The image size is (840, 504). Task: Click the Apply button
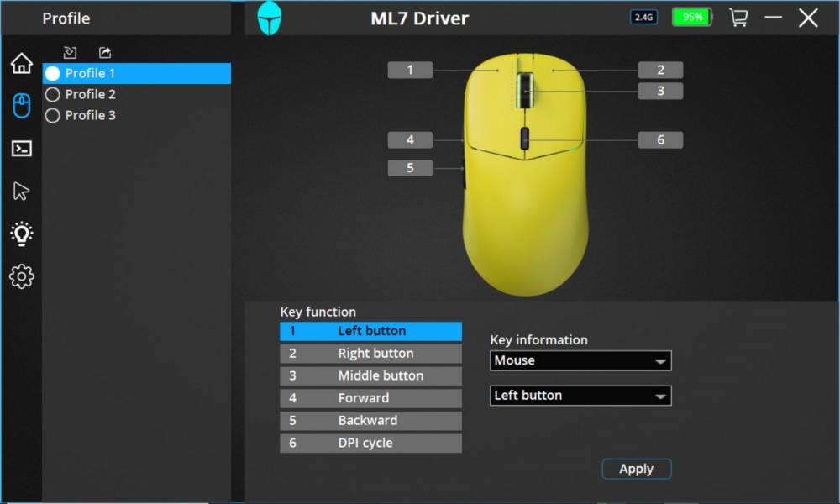[x=637, y=470]
